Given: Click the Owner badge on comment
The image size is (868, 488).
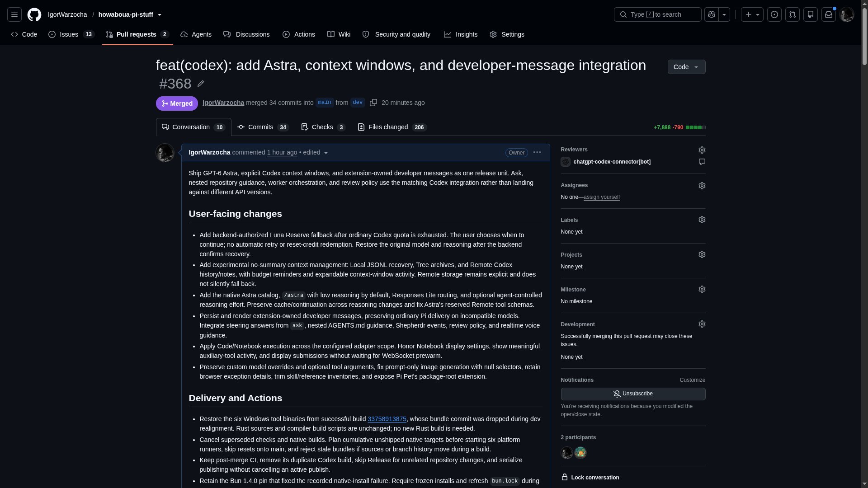Looking at the screenshot, I should point(516,153).
